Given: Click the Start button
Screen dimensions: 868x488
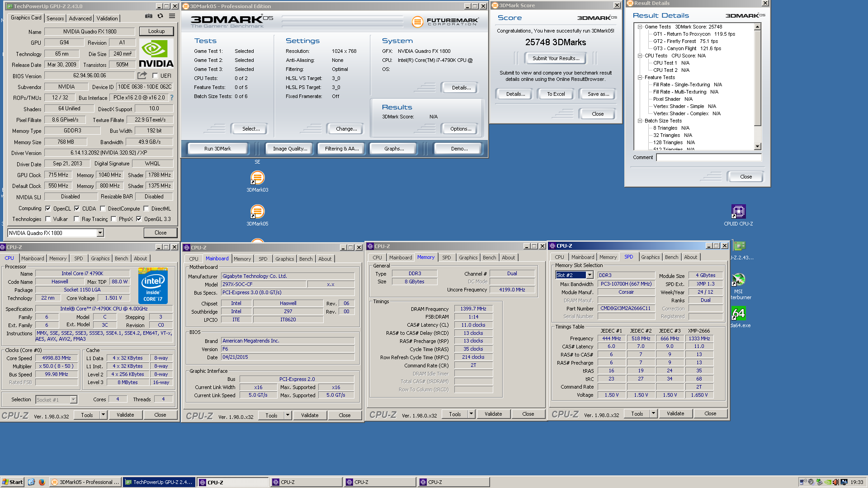Looking at the screenshot, I should click(13, 482).
